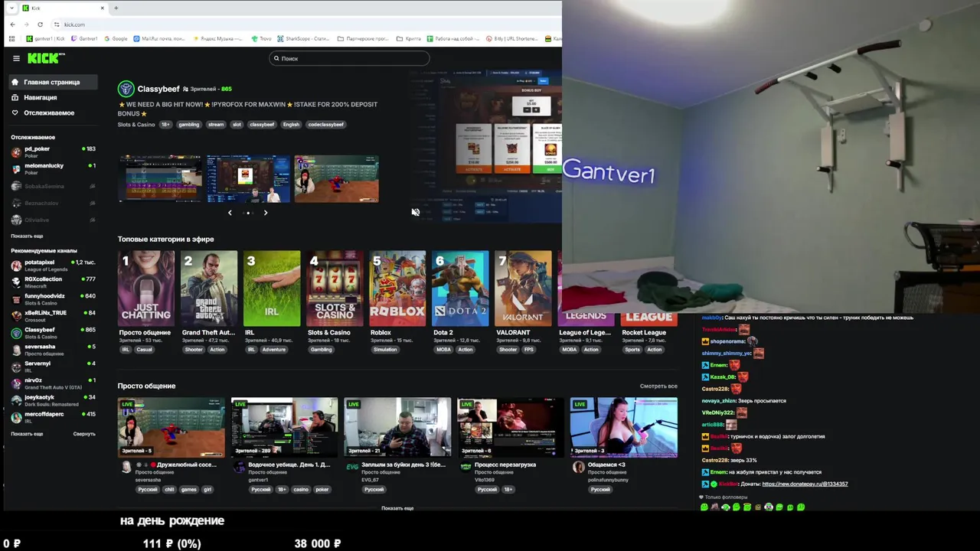
Task: Show more streams with bottom Показать еще
Action: 397,508
